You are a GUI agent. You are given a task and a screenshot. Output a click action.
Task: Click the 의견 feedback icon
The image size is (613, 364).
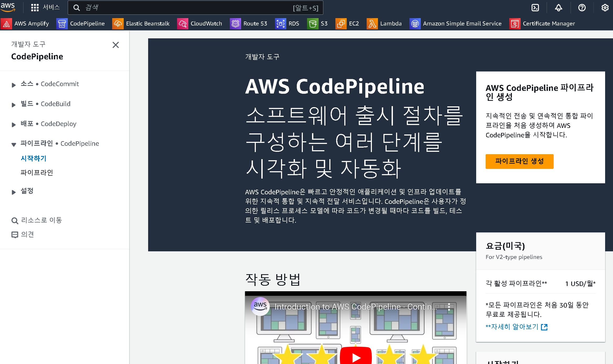pos(15,235)
